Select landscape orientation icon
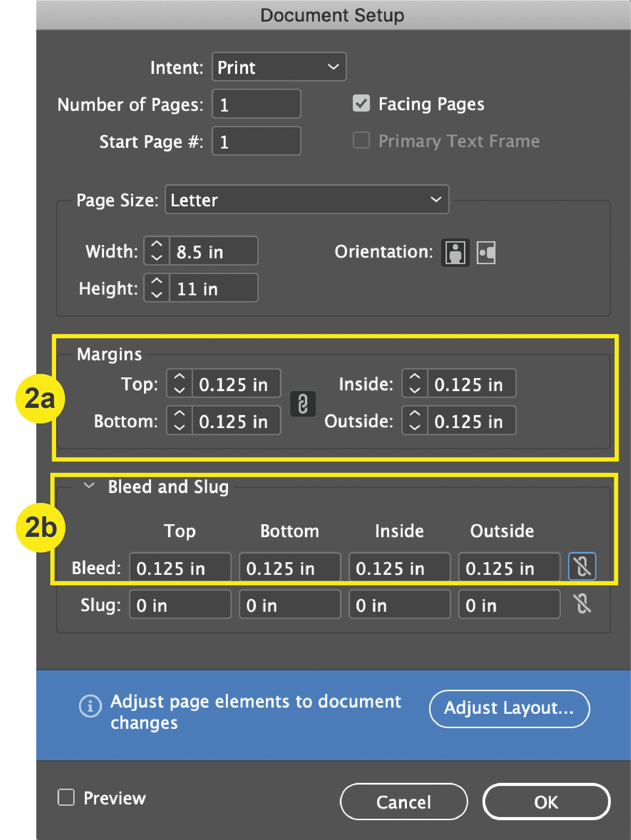 point(486,253)
